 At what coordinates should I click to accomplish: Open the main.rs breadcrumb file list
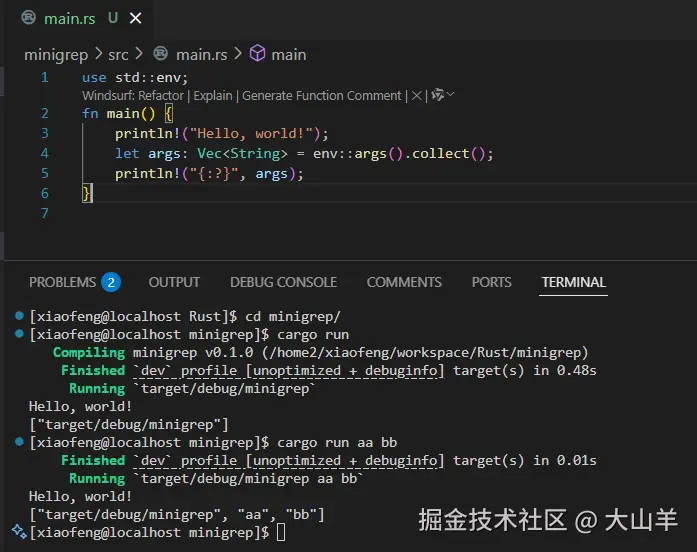point(201,54)
